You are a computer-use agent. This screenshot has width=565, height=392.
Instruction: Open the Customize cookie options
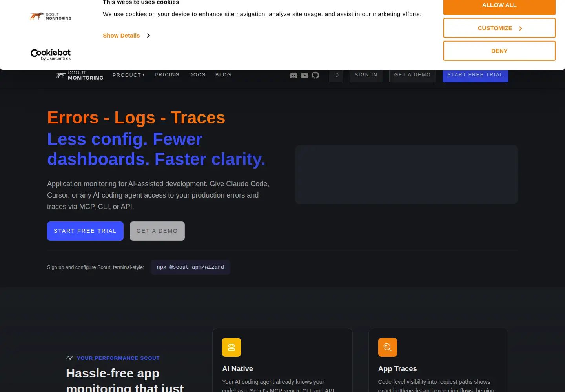click(499, 28)
